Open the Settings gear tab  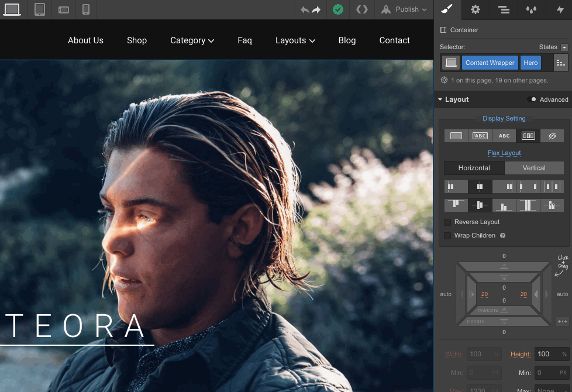click(475, 9)
